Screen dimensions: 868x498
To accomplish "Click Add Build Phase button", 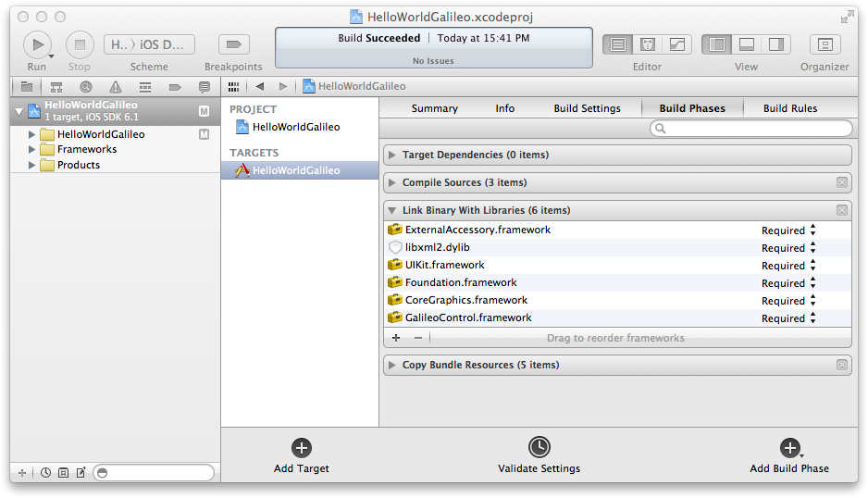I will click(789, 456).
